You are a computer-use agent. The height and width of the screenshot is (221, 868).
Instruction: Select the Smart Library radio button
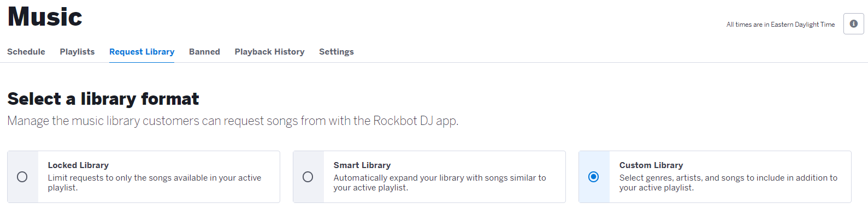pos(308,177)
